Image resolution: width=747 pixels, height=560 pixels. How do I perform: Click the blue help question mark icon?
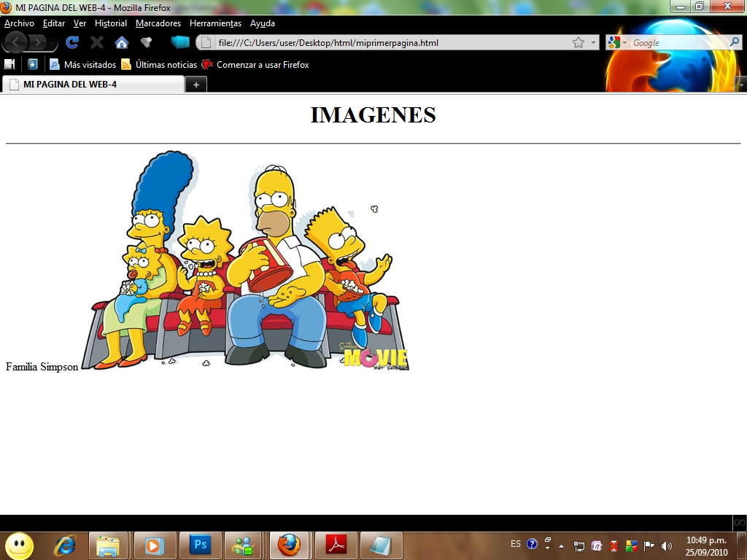pos(532,544)
